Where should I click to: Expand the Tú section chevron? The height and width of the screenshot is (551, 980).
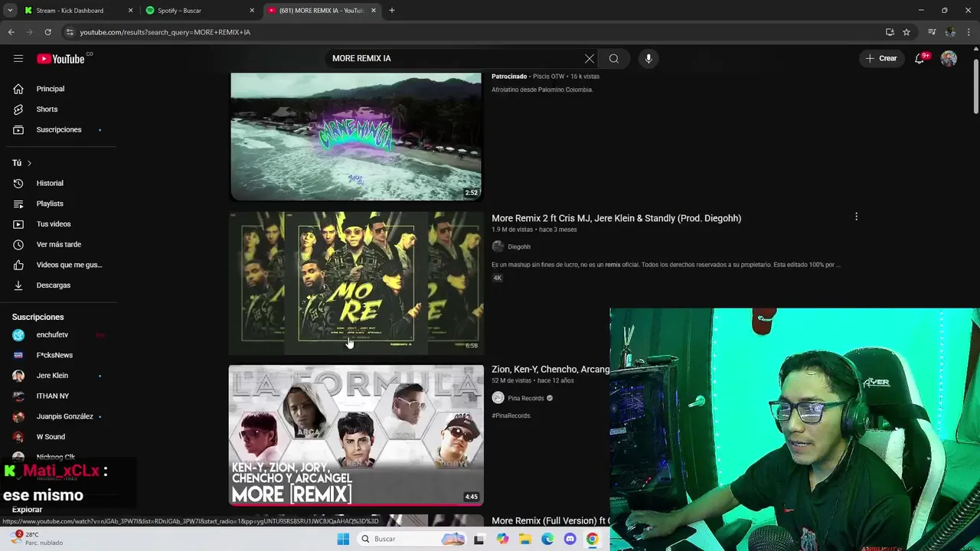click(x=29, y=163)
